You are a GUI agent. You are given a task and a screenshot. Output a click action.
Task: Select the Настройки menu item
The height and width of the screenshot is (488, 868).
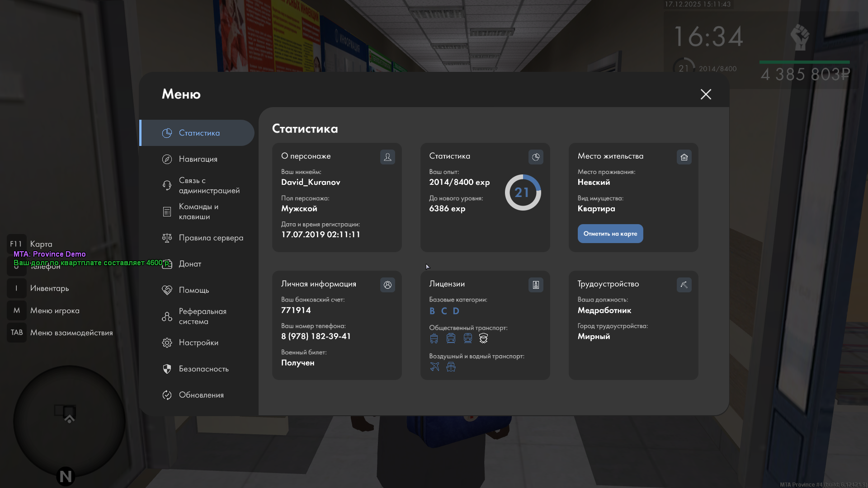pyautogui.click(x=198, y=343)
